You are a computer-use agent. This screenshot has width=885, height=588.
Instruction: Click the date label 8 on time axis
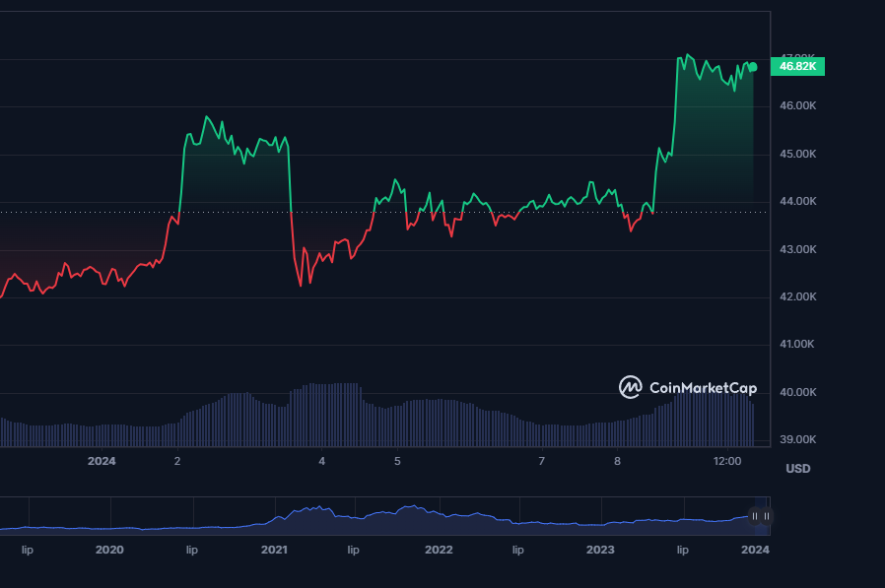(617, 461)
